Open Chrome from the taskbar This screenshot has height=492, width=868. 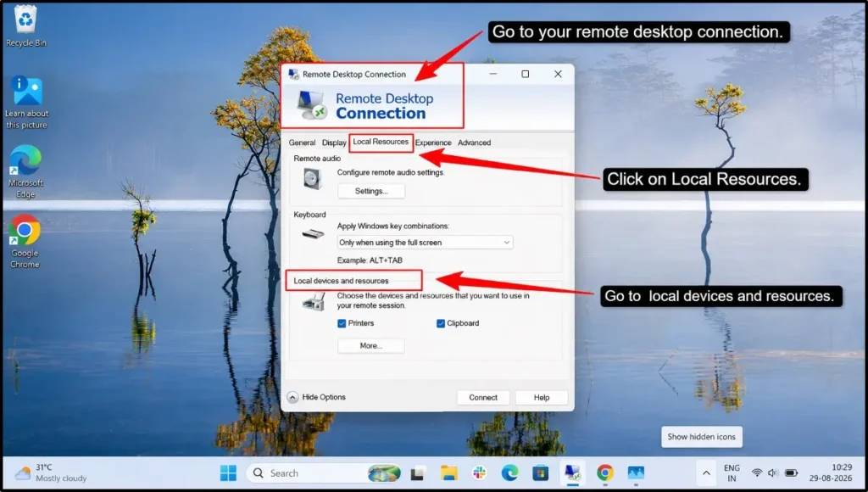pyautogui.click(x=604, y=473)
